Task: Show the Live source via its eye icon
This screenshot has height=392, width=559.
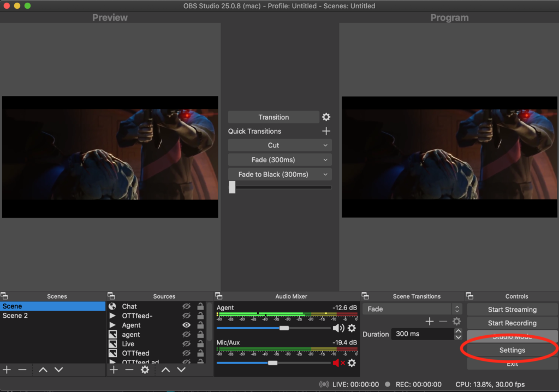Action: pos(186,343)
